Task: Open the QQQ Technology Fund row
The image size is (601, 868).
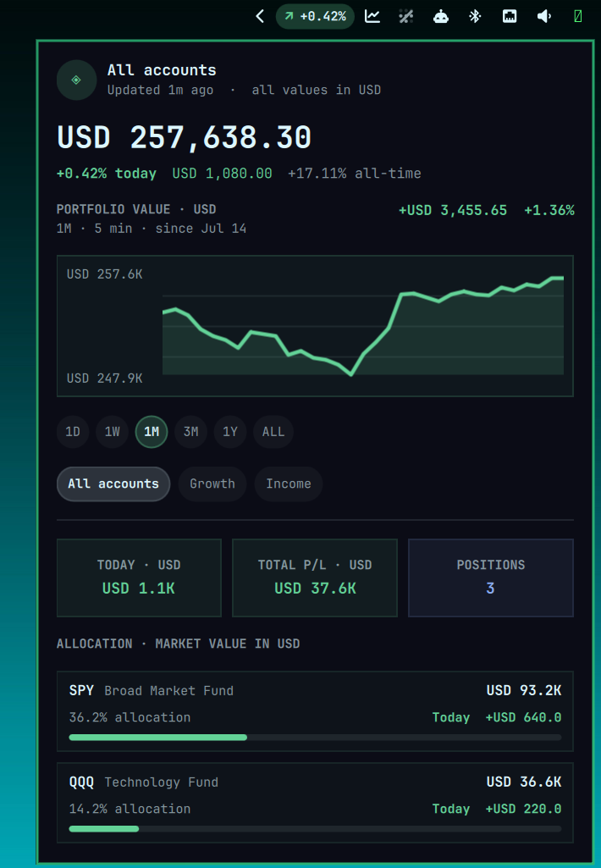Action: pyautogui.click(x=315, y=803)
